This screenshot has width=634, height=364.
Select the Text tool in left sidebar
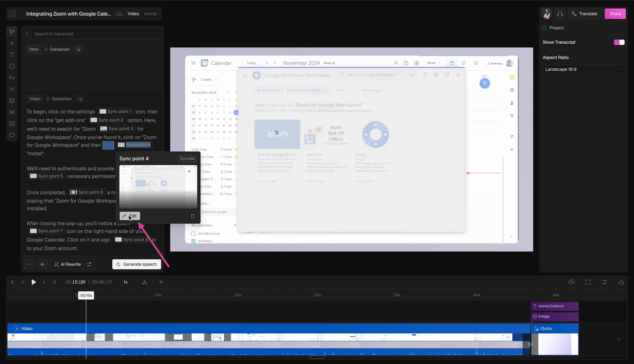click(12, 55)
